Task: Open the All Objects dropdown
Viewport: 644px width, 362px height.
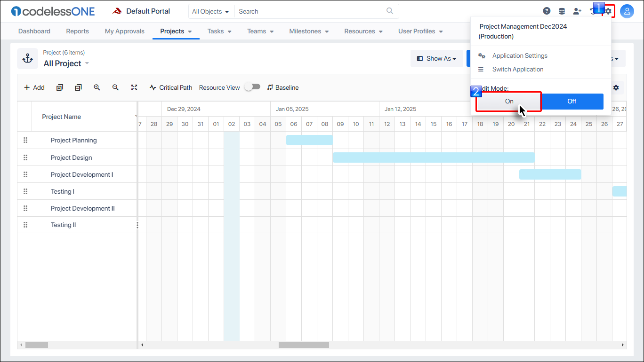Action: pyautogui.click(x=210, y=11)
